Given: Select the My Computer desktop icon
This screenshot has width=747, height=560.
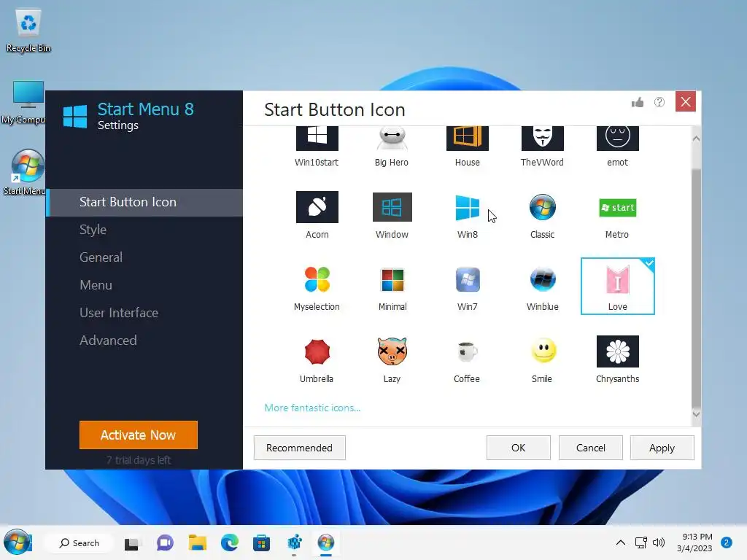Looking at the screenshot, I should (25, 102).
